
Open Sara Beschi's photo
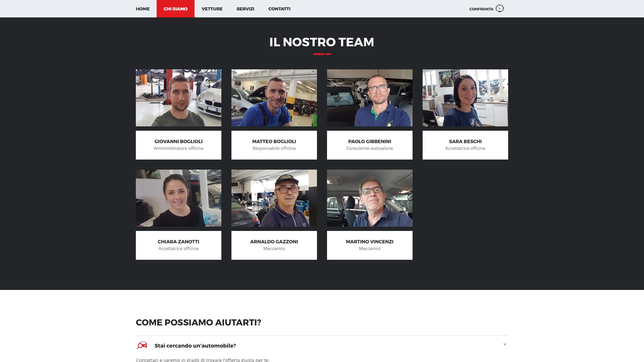pyautogui.click(x=465, y=98)
